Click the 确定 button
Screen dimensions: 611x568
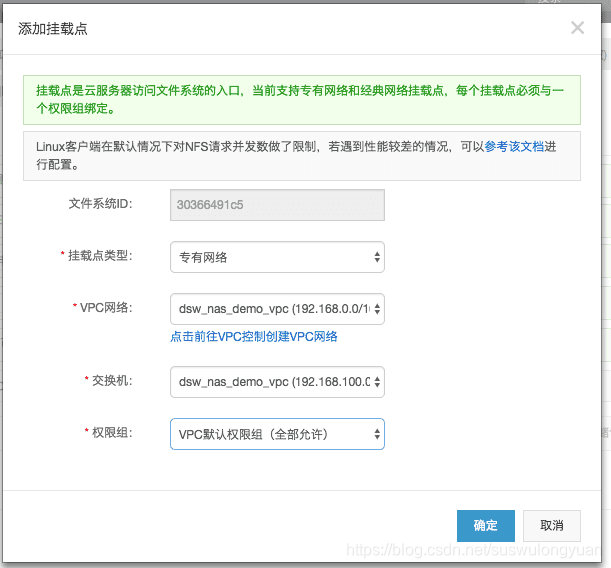point(486,526)
